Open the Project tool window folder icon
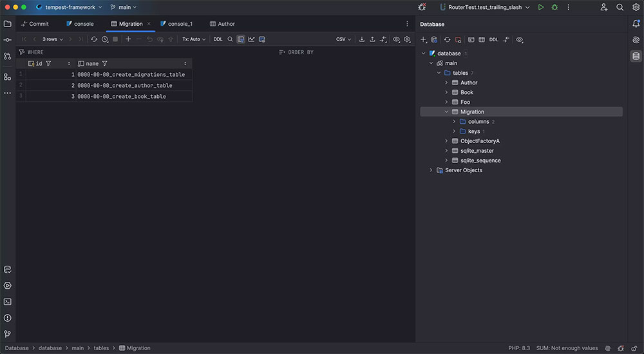644x354 pixels. coord(7,24)
